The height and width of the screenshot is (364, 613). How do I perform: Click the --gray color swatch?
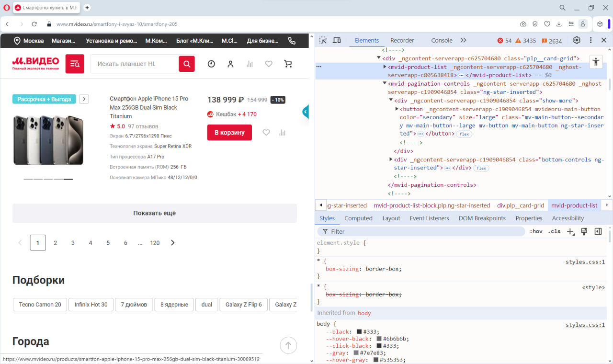coord(356,353)
